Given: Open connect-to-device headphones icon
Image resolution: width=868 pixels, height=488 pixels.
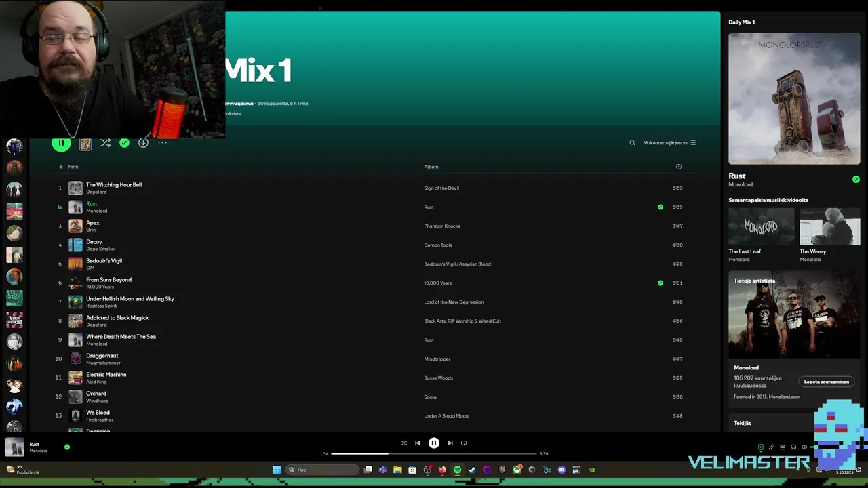Looking at the screenshot, I should coord(793,447).
